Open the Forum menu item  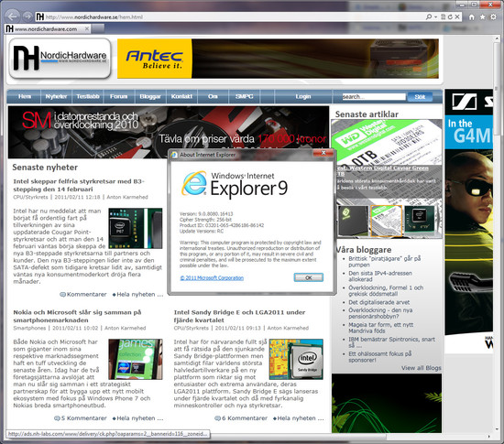[118, 96]
